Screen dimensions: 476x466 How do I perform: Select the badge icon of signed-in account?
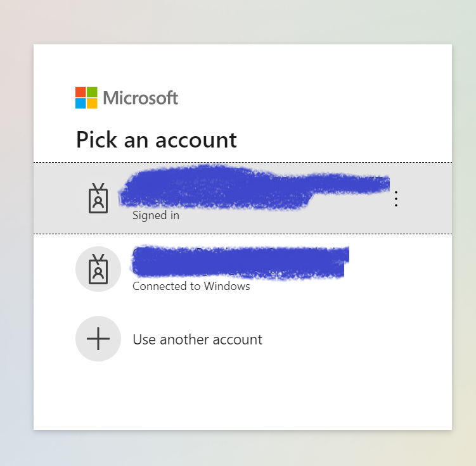tap(98, 198)
